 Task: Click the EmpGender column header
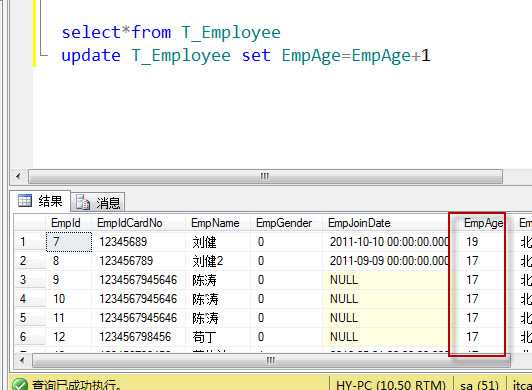[x=284, y=223]
